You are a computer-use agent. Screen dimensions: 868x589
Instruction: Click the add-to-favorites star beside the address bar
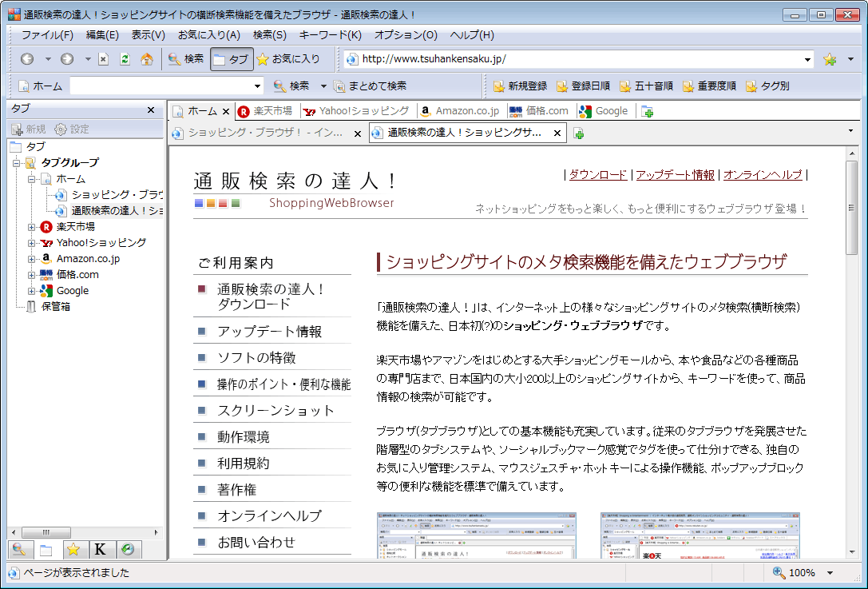[829, 59]
